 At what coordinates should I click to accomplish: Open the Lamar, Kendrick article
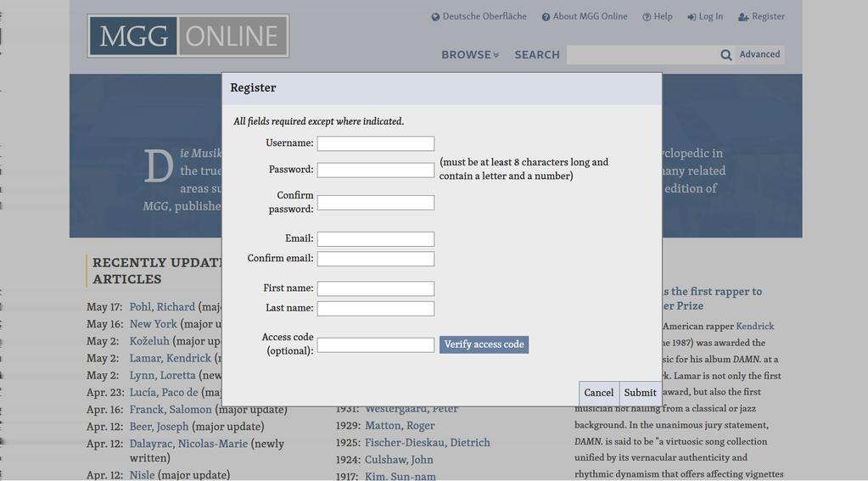[x=171, y=358]
